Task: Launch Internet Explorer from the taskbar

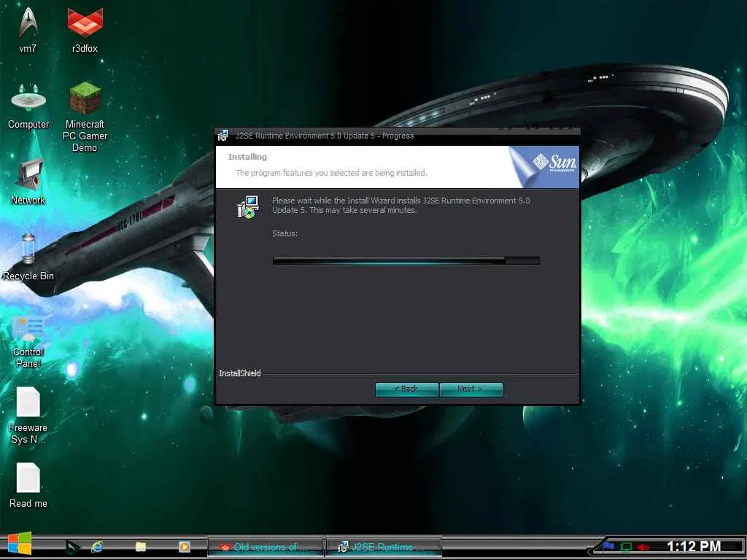Action: [97, 547]
